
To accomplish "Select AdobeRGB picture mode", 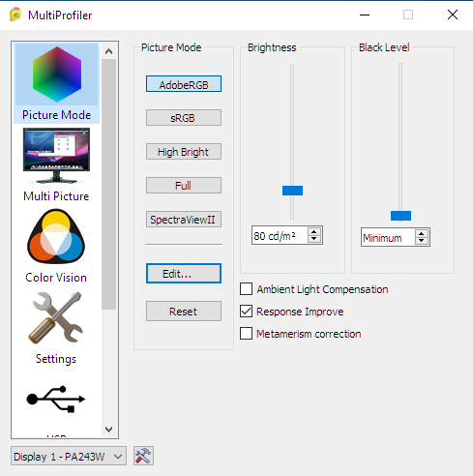I will click(184, 84).
